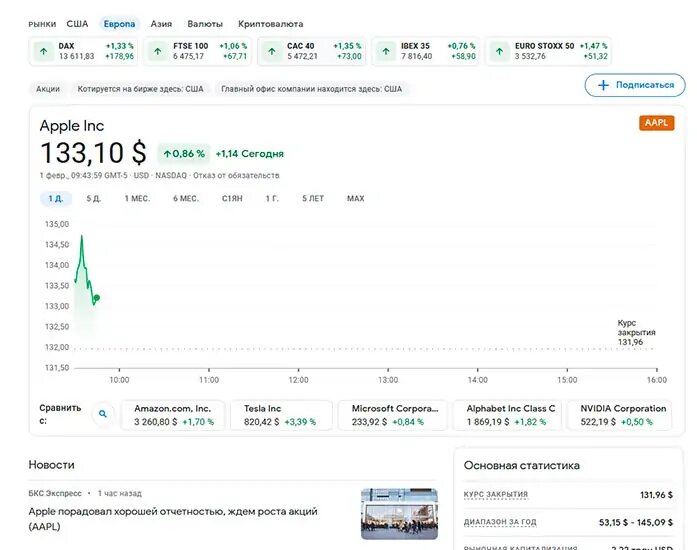Compare with Tesla Inc

[x=281, y=415]
